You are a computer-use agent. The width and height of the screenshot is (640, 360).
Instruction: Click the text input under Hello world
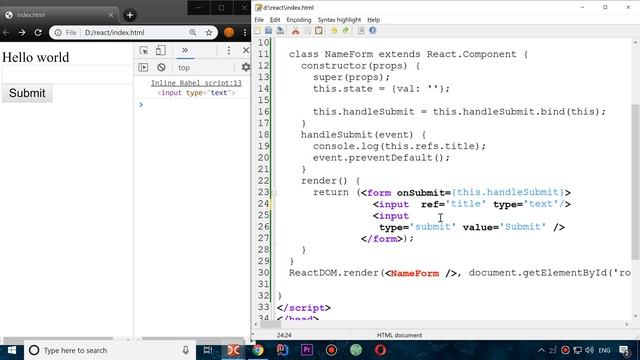(x=67, y=75)
